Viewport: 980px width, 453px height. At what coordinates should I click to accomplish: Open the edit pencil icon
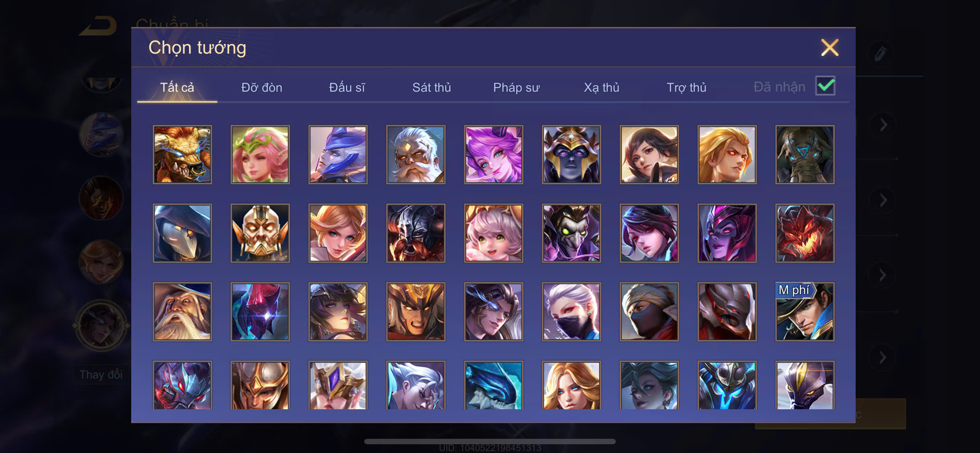[881, 53]
